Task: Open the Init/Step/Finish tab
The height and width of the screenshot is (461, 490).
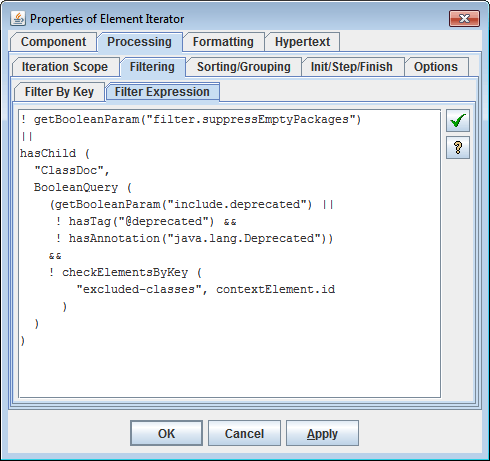Action: click(x=352, y=67)
